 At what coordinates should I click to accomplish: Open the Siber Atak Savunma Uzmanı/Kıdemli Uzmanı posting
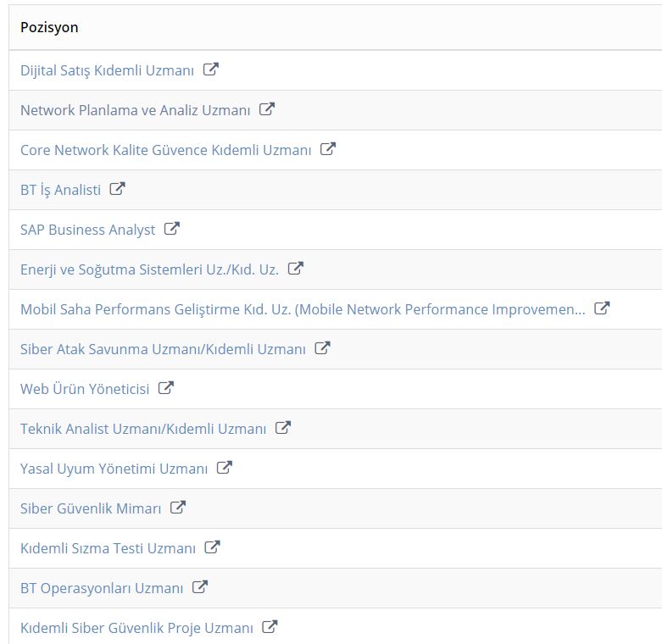pos(163,349)
